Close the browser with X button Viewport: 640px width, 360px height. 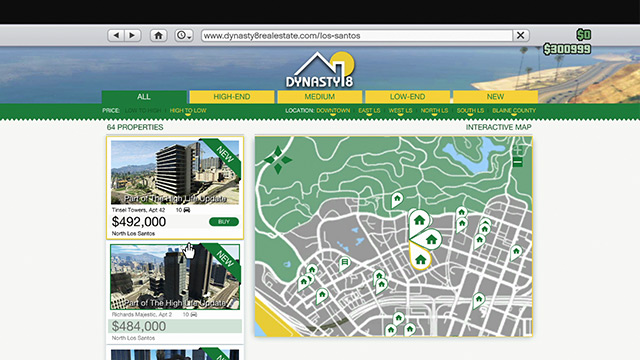520,36
